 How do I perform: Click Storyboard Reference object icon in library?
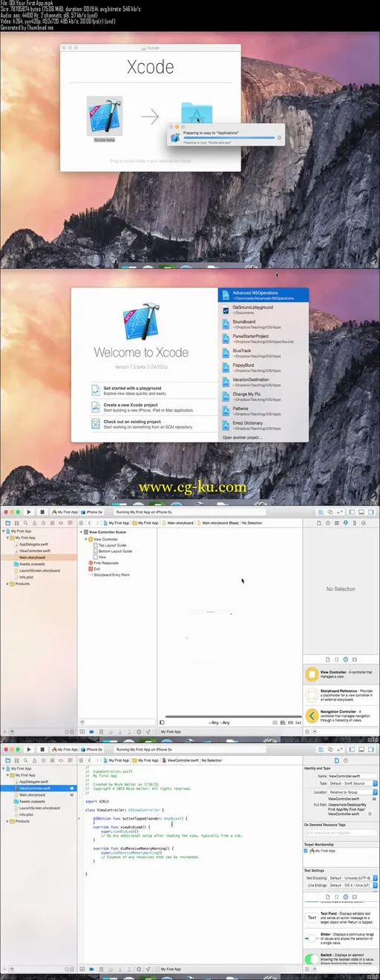pyautogui.click(x=312, y=695)
